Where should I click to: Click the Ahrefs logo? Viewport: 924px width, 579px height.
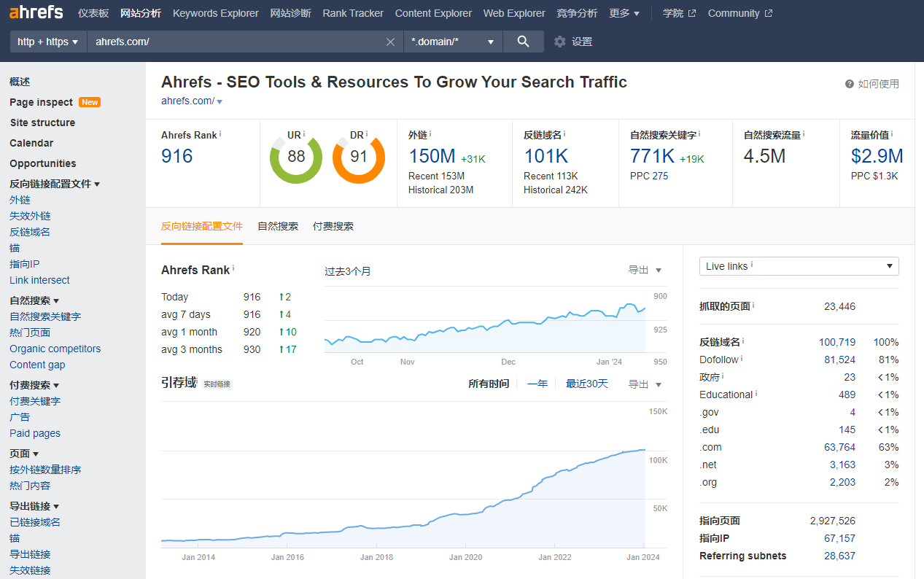click(x=36, y=12)
